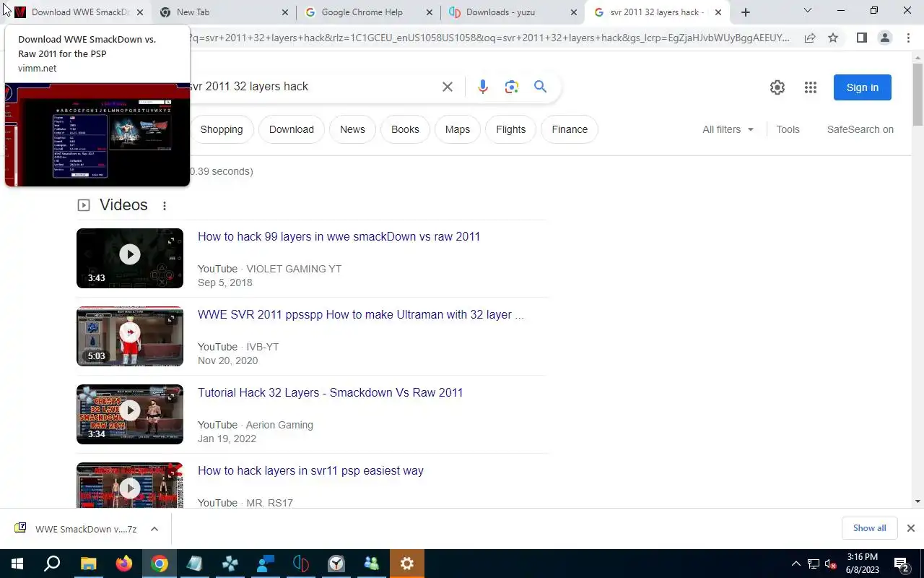924x578 pixels.
Task: Switch to Google Chrome Help tab
Action: click(x=367, y=12)
